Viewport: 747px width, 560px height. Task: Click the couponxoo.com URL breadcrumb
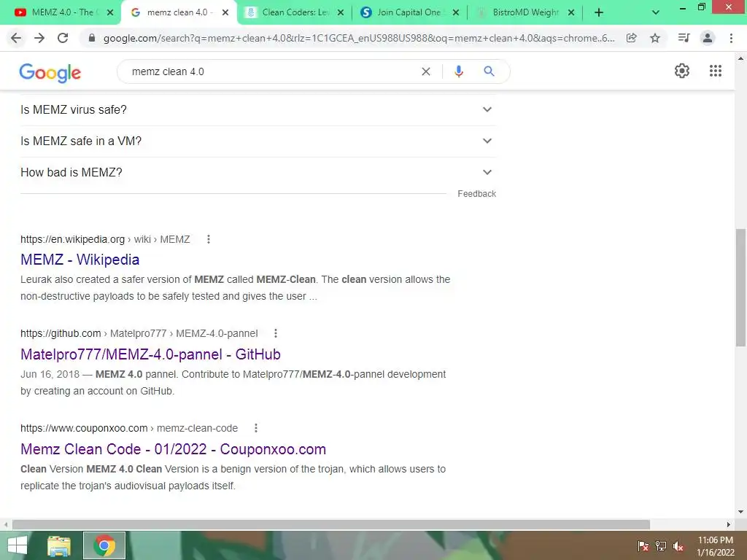click(x=129, y=428)
